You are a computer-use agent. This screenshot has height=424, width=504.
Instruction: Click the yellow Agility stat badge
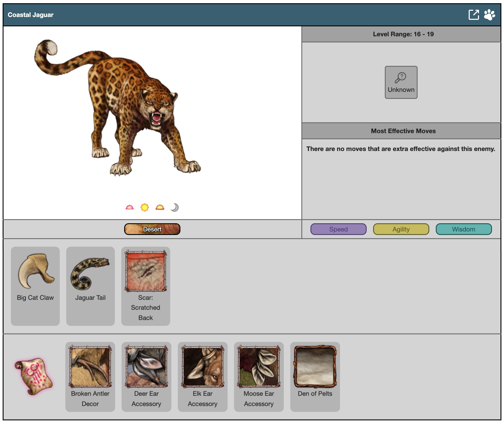[x=401, y=229]
